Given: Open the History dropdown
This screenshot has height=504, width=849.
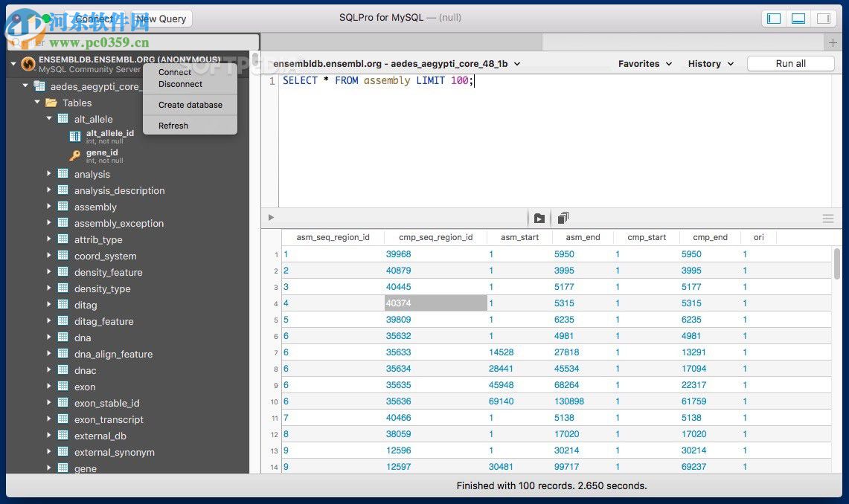Looking at the screenshot, I should coord(709,64).
